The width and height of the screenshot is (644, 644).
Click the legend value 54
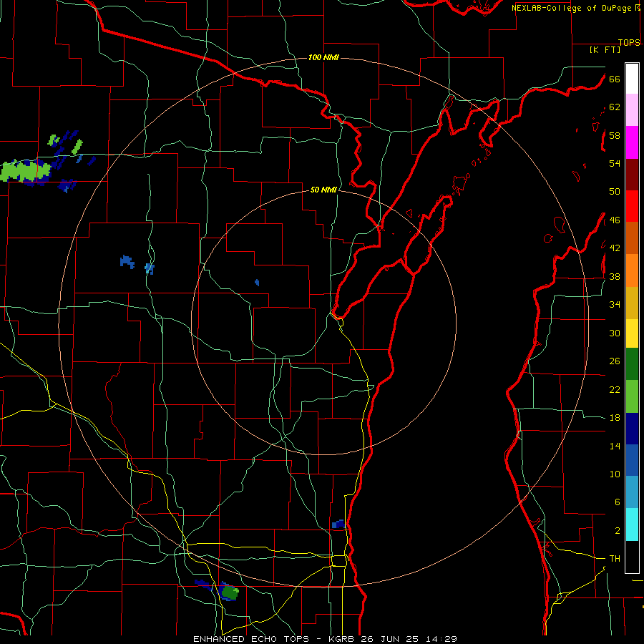click(x=615, y=163)
